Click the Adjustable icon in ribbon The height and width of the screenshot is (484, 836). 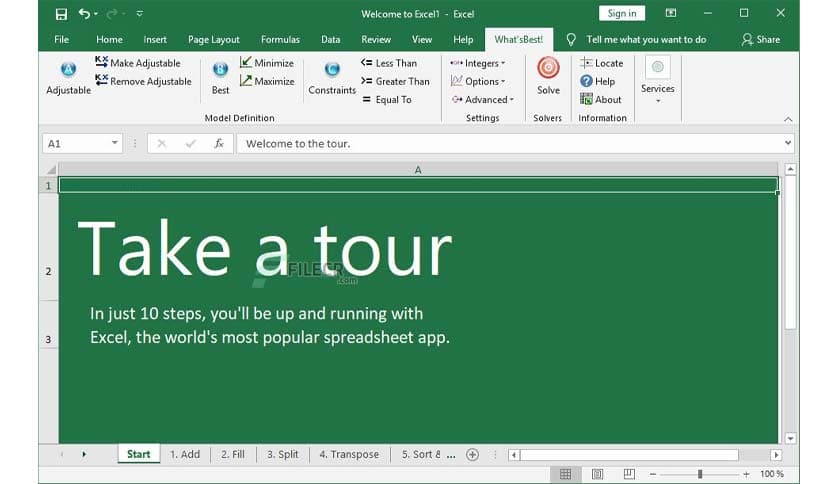pyautogui.click(x=68, y=70)
